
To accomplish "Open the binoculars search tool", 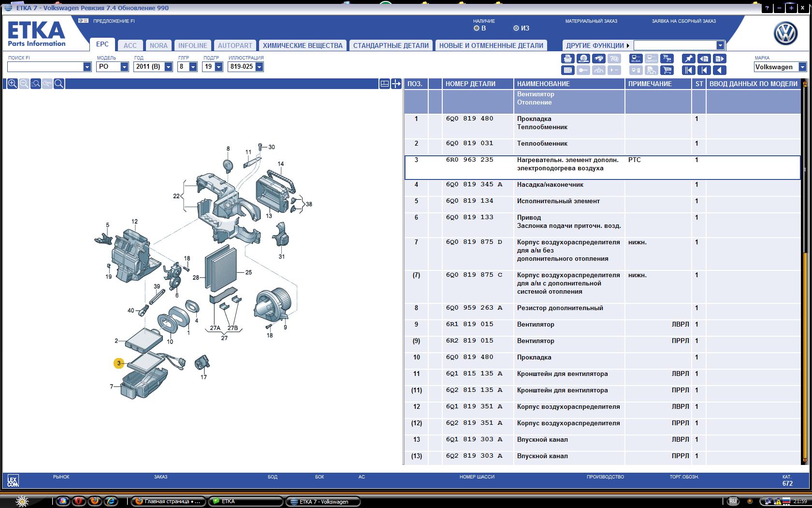I will coord(599,59).
